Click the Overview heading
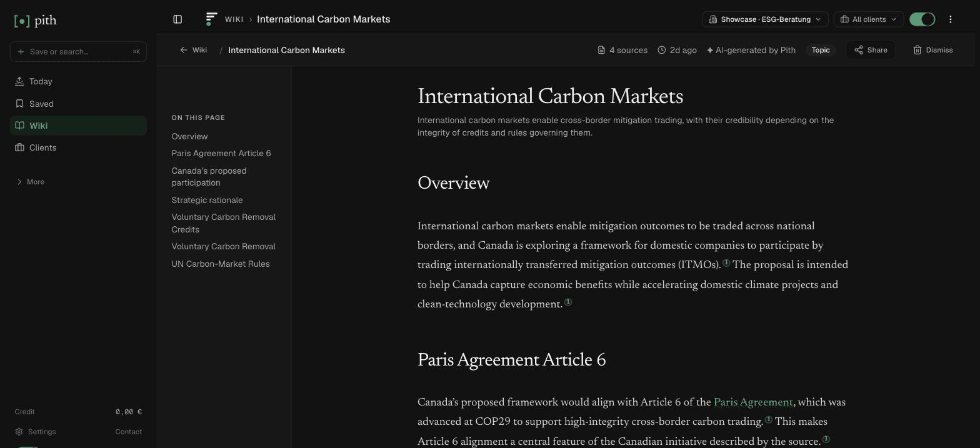This screenshot has width=980, height=448. click(453, 184)
